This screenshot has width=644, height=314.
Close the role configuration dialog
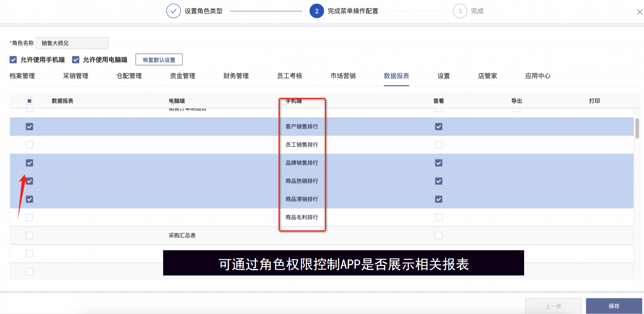pos(640,12)
